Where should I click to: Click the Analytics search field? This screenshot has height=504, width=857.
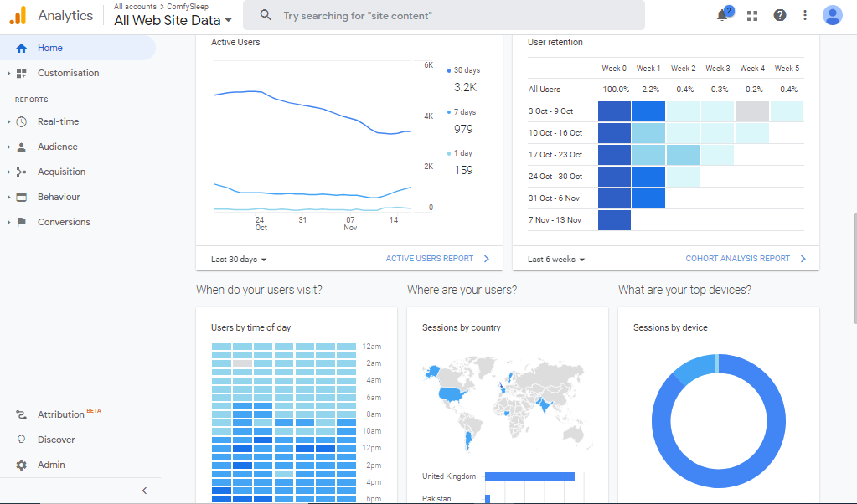point(444,15)
